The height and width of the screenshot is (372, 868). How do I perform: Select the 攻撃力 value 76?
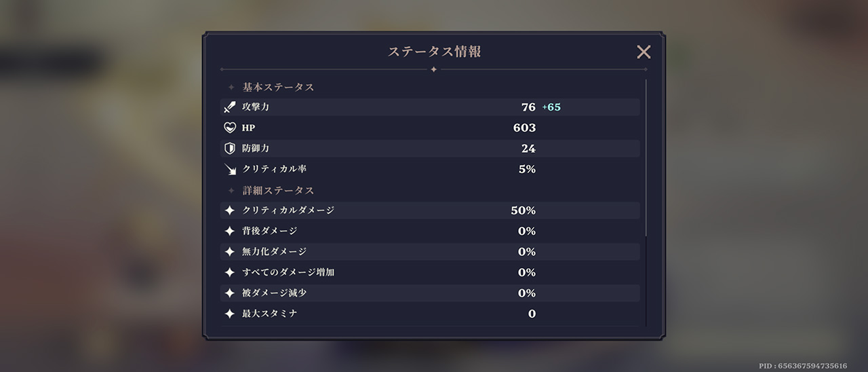click(x=528, y=107)
